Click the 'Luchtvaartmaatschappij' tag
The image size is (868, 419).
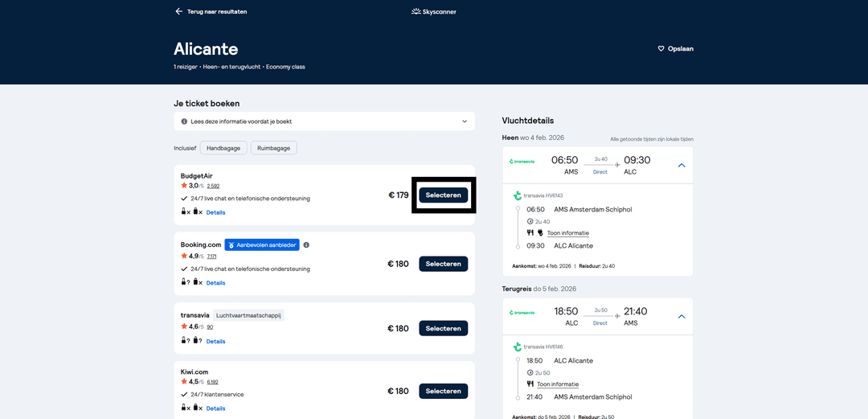click(x=248, y=315)
